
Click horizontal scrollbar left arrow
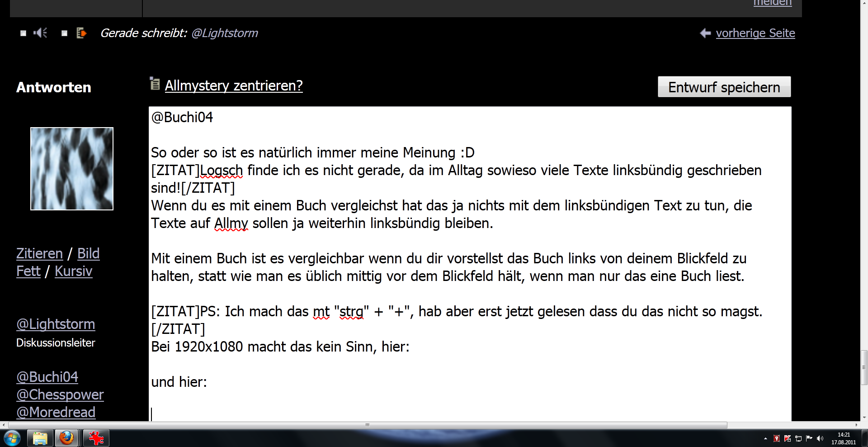pos(4,425)
